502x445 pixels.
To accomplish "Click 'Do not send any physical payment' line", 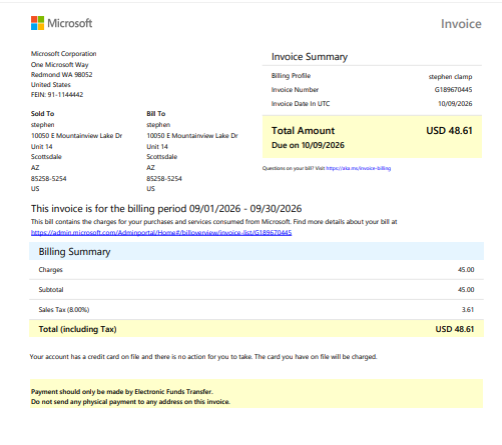I will pos(130,402).
